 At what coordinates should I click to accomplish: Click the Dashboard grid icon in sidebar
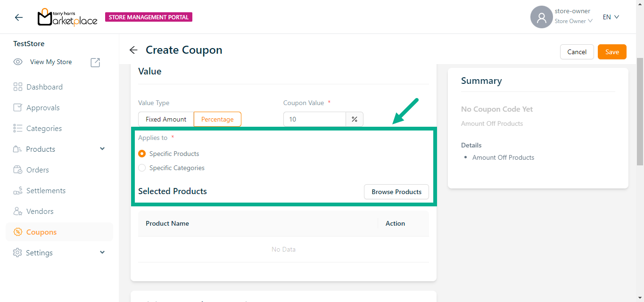point(18,87)
